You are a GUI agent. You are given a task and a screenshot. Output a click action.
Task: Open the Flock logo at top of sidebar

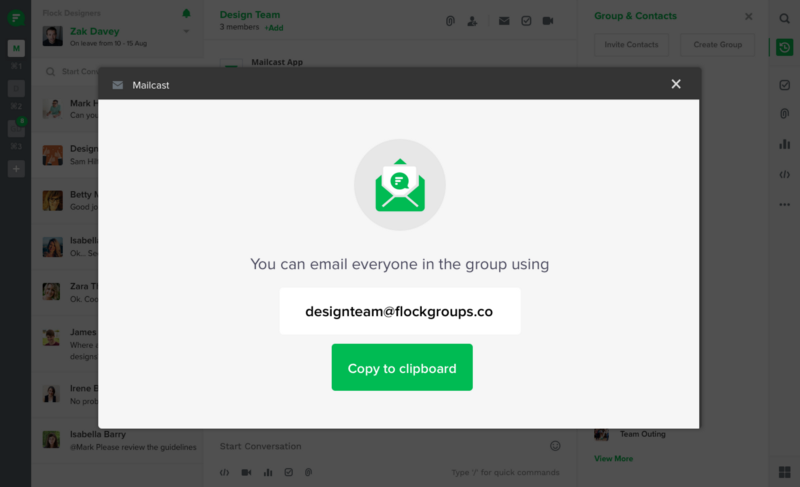point(16,18)
